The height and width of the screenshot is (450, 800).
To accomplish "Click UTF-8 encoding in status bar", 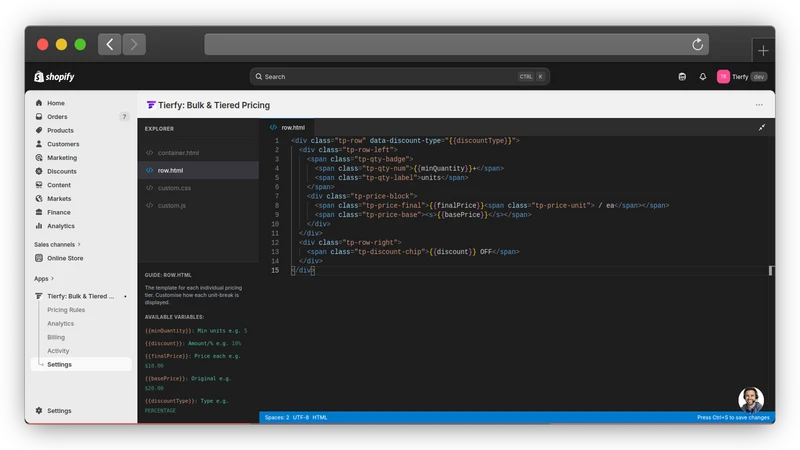I will [x=301, y=417].
